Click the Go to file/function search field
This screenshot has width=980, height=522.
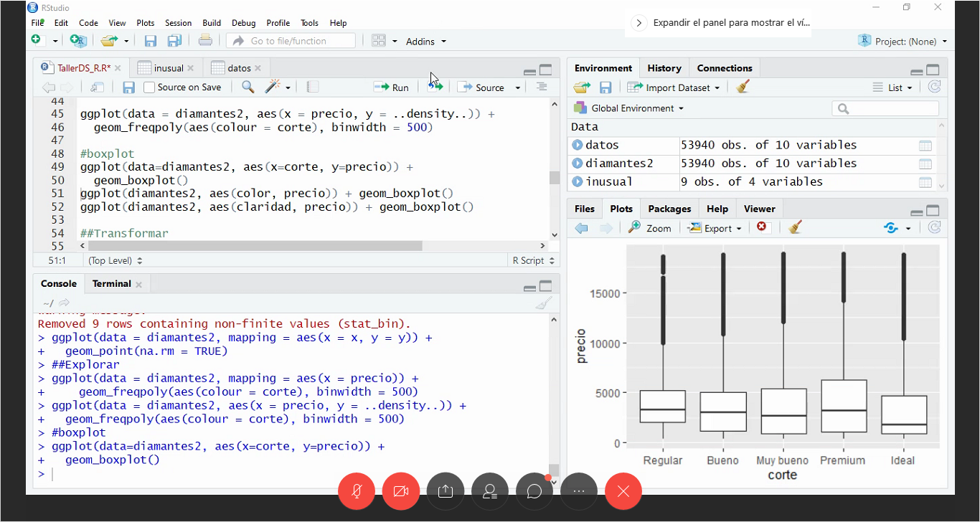coord(291,41)
